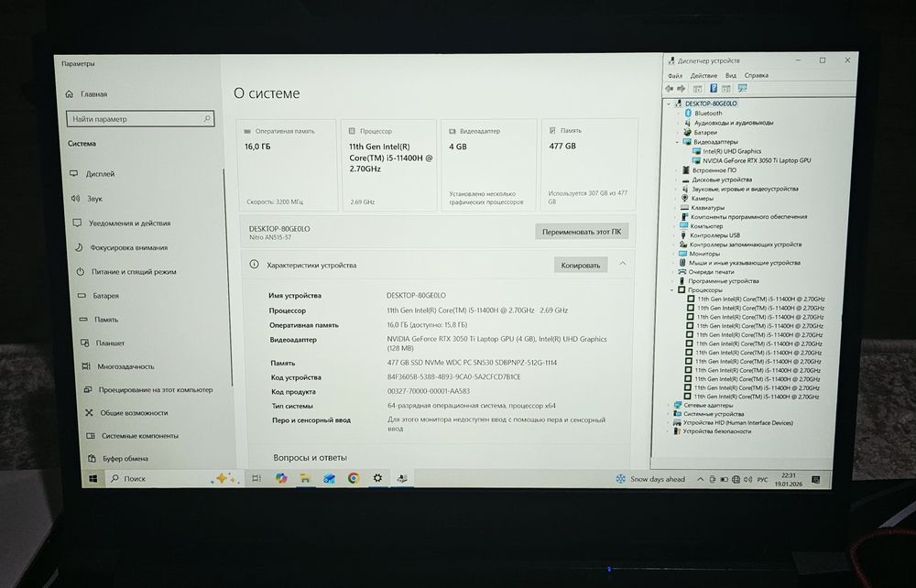Open Copilot from taskbar

pos(281,478)
